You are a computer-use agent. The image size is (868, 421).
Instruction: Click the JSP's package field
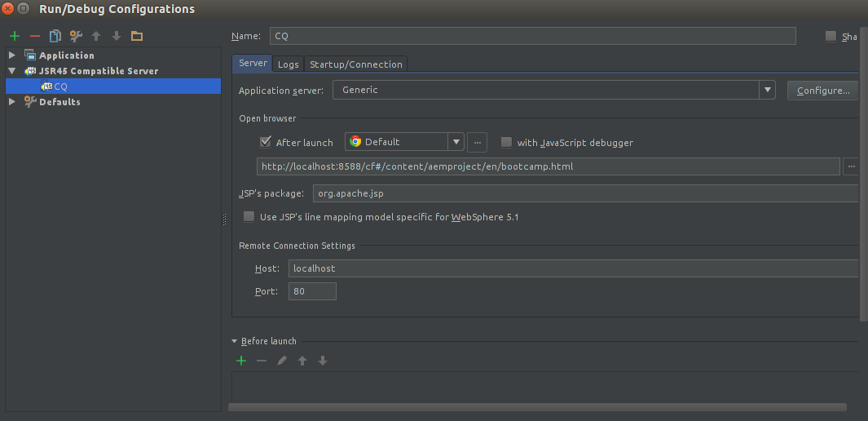click(585, 193)
